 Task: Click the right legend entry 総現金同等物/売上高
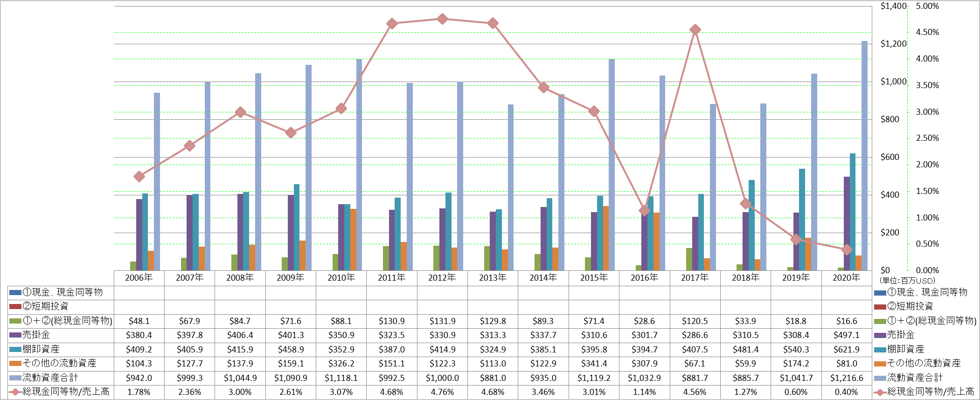click(x=924, y=392)
